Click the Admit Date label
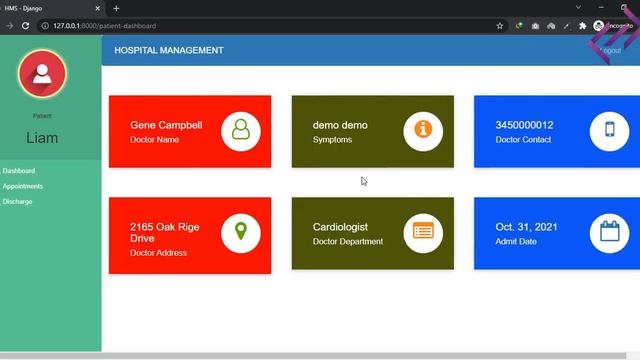The width and height of the screenshot is (640, 360). pos(516,242)
